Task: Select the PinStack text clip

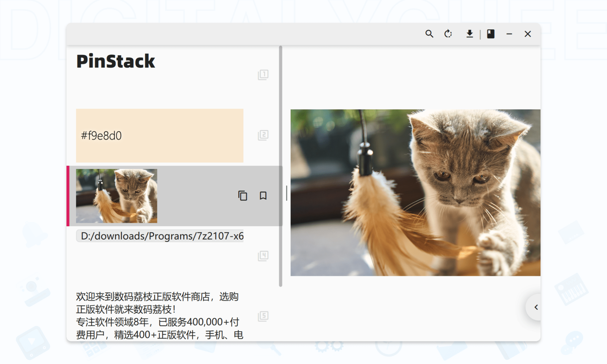Action: tap(116, 61)
